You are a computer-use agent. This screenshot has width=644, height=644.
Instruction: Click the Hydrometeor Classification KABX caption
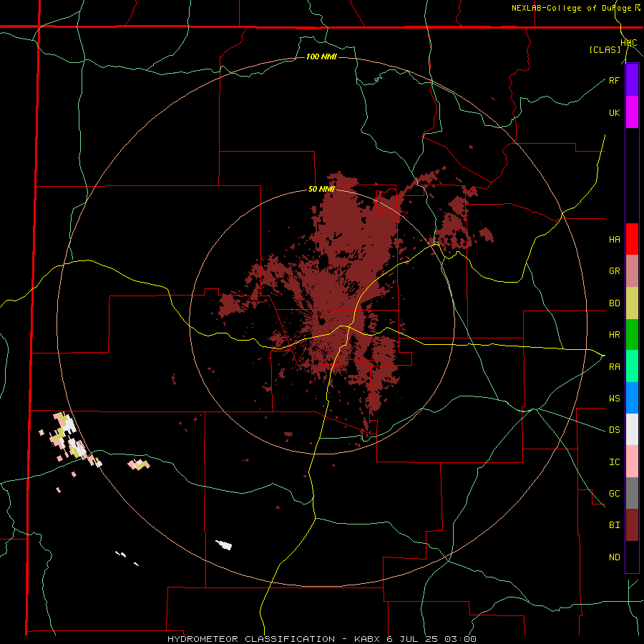pyautogui.click(x=321, y=639)
